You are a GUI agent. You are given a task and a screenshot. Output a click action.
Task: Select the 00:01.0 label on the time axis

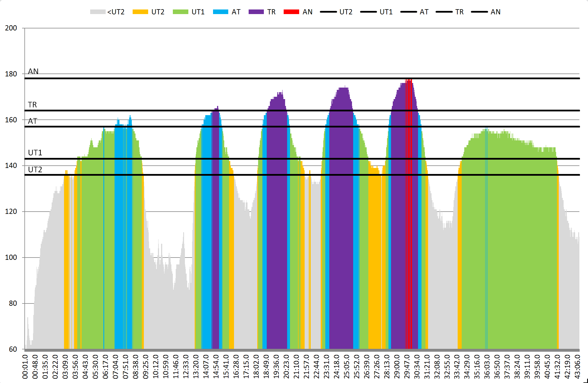coord(25,367)
